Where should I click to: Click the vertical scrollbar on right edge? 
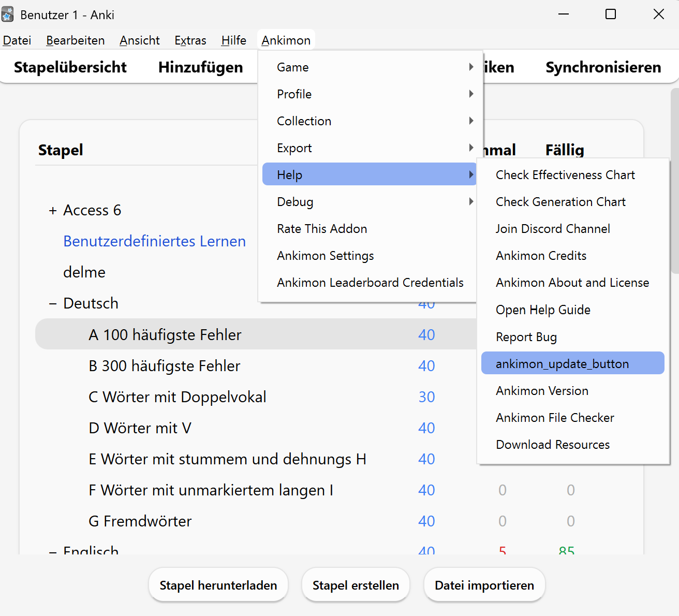pyautogui.click(x=674, y=181)
